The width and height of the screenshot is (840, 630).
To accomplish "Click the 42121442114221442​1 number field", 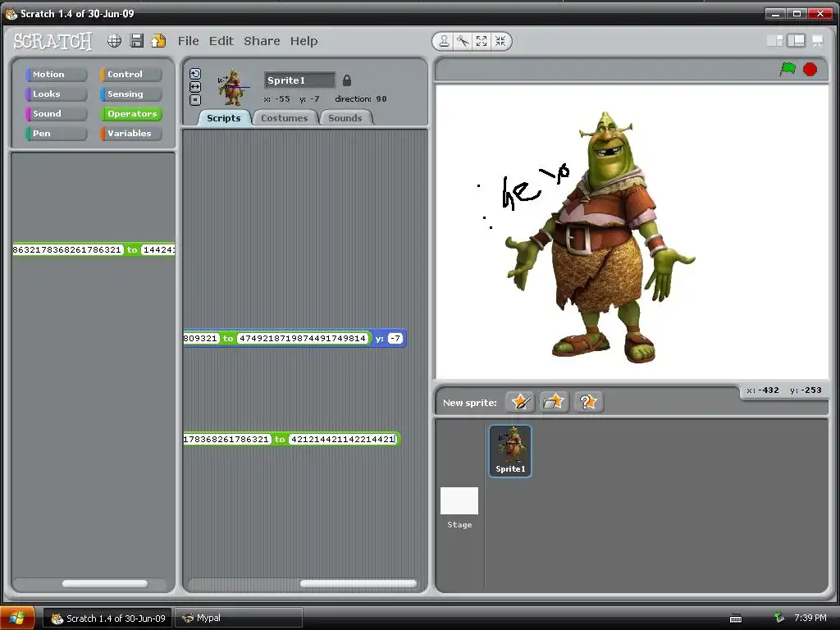I will pos(343,440).
